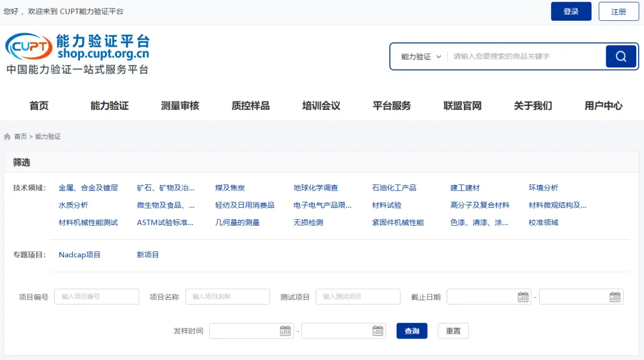
Task: Filter by 轻纺及日用消费品
Action: tap(245, 205)
